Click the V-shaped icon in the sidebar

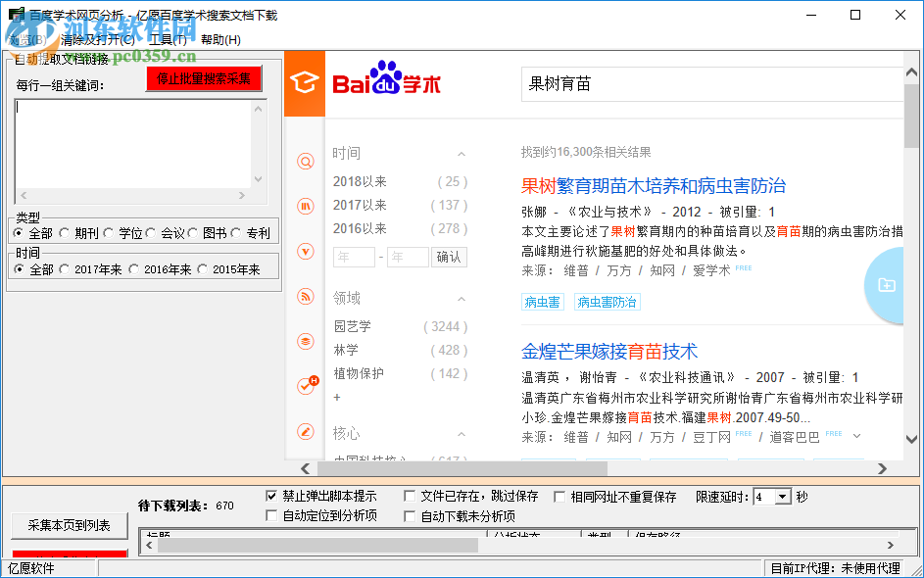tap(305, 252)
